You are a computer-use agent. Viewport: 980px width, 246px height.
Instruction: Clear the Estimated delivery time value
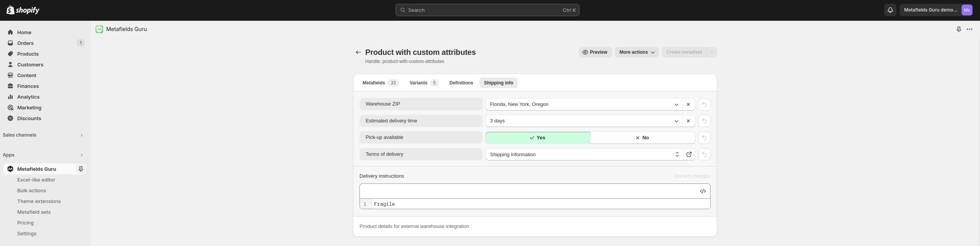click(x=688, y=121)
